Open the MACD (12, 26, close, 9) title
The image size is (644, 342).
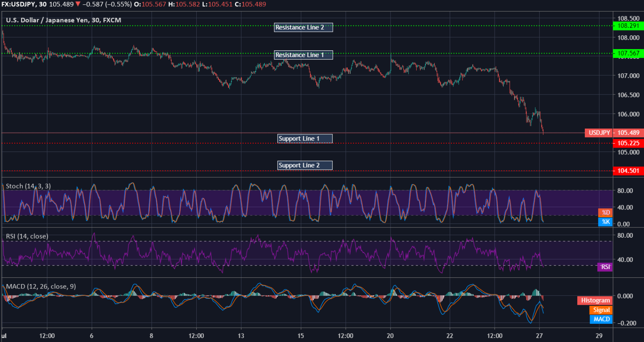(x=41, y=286)
